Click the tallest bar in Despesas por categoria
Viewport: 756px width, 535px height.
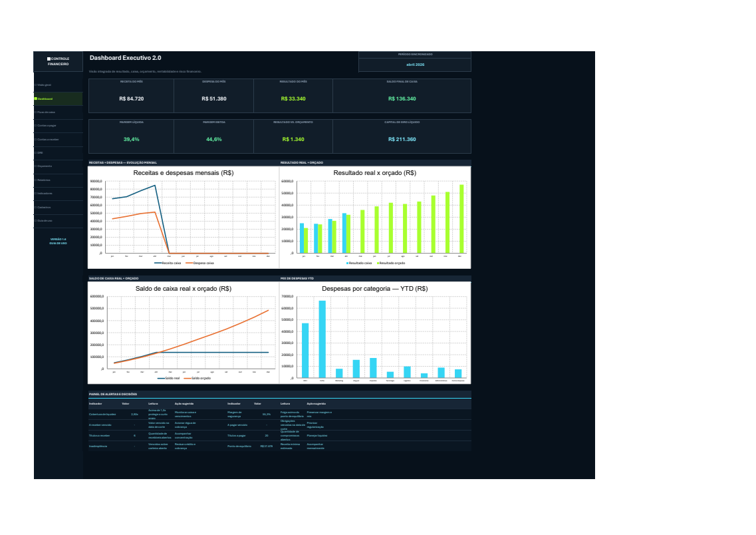point(322,339)
